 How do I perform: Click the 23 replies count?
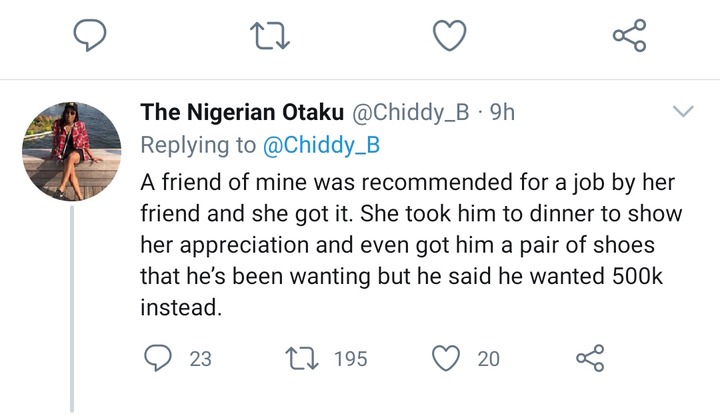coord(201,359)
